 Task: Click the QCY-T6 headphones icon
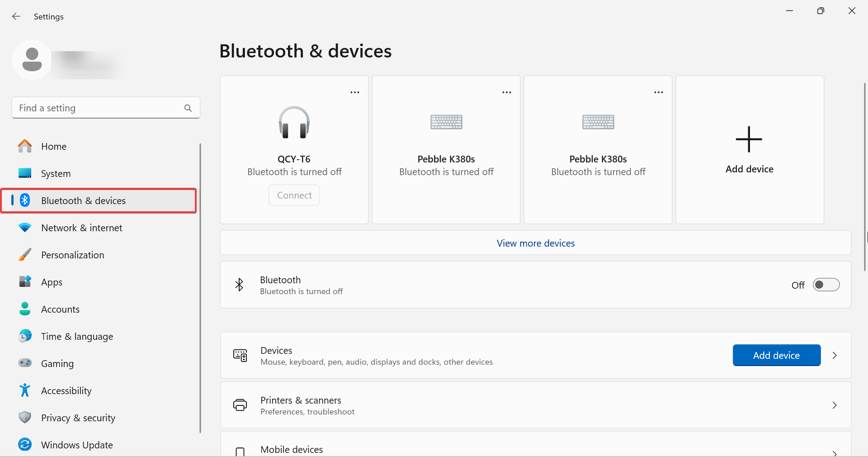[x=294, y=123]
